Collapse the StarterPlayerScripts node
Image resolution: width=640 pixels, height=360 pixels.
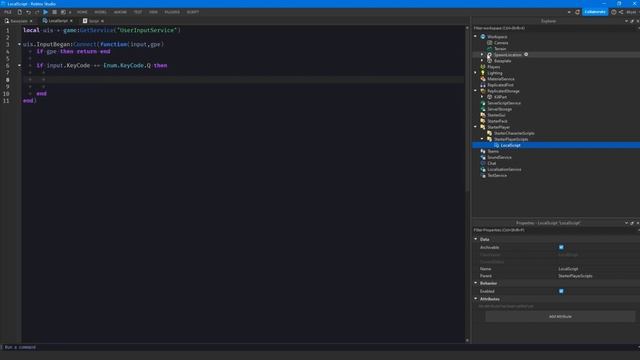point(482,139)
